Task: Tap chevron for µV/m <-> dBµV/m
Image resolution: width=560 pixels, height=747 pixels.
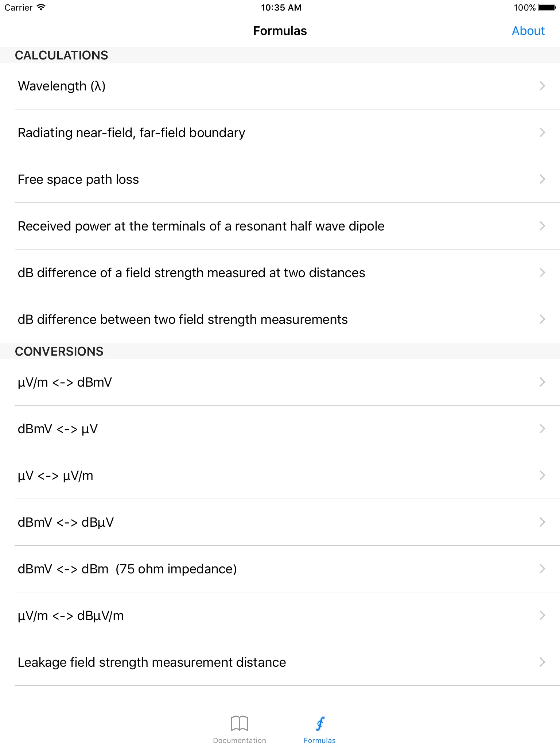Action: [x=542, y=615]
